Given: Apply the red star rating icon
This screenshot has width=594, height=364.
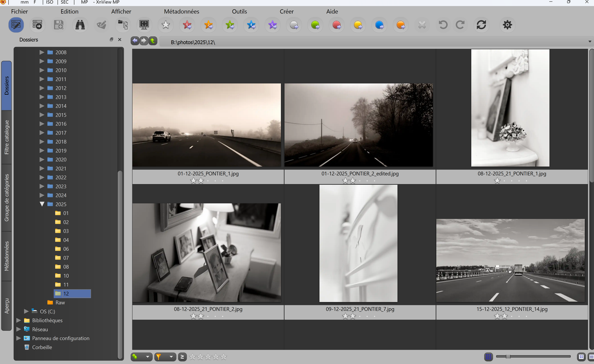Looking at the screenshot, I should click(187, 25).
